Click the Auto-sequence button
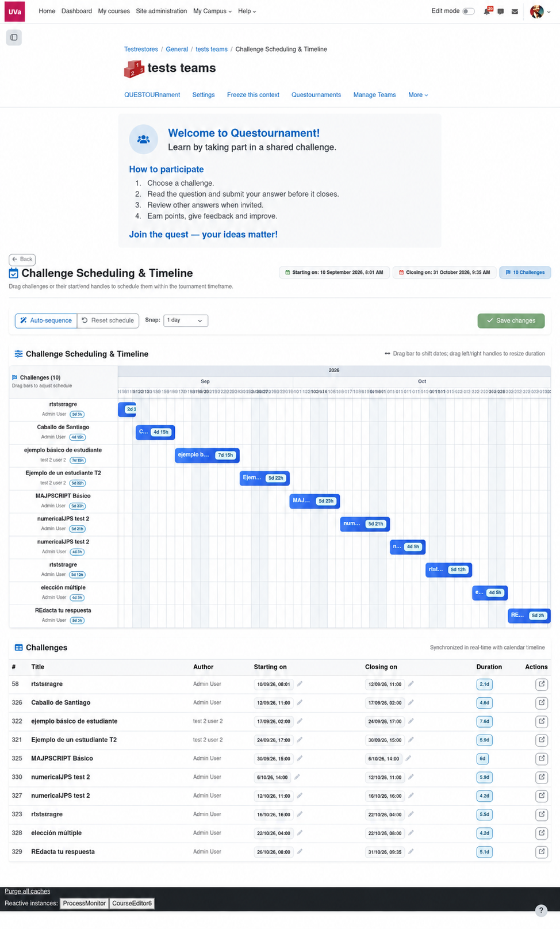 coord(46,320)
